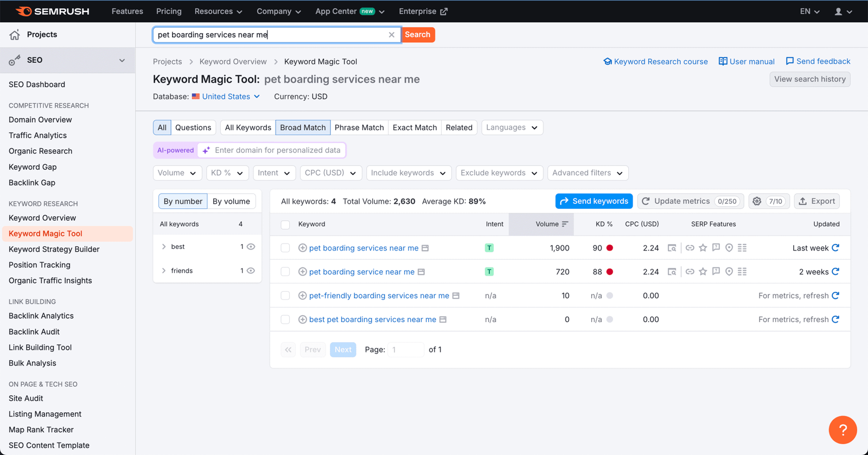Check the 'best pet boarding services near me' row
The image size is (868, 455).
(285, 319)
